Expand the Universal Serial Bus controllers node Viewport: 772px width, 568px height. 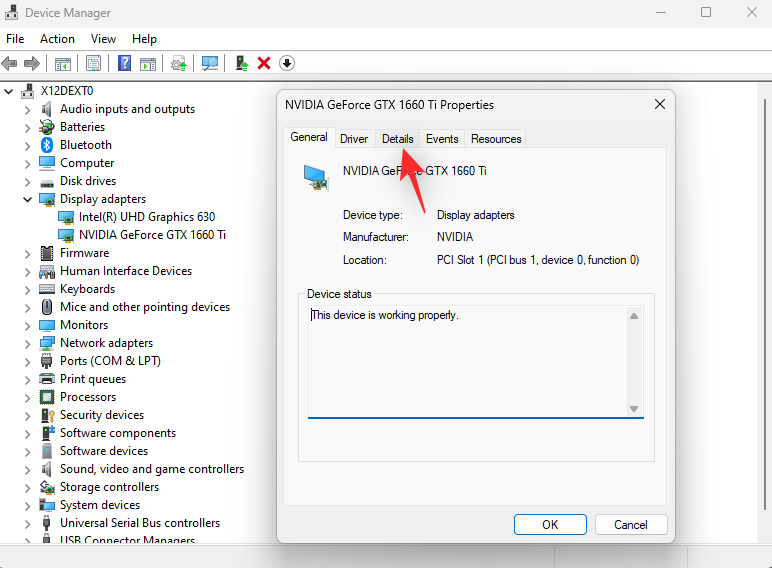pyautogui.click(x=28, y=523)
